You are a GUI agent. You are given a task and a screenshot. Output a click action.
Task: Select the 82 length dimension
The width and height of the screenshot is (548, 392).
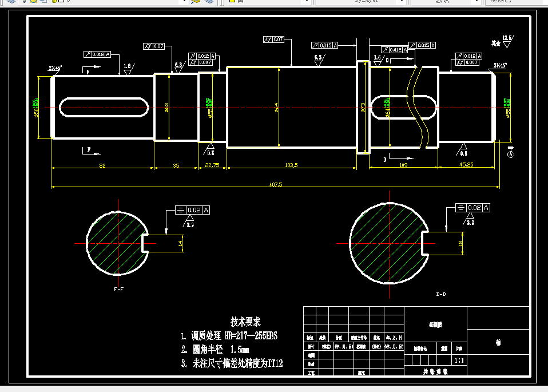coord(102,165)
